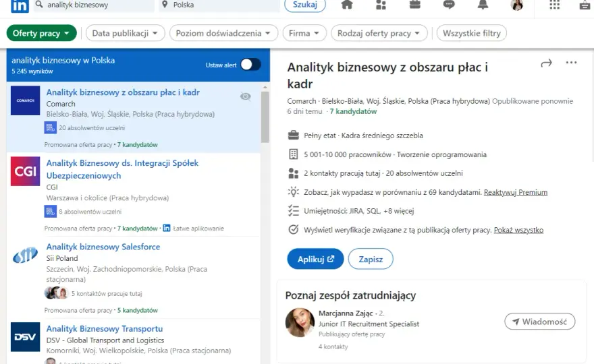Share the job via arrow icon
594x364 pixels.
pos(546,63)
